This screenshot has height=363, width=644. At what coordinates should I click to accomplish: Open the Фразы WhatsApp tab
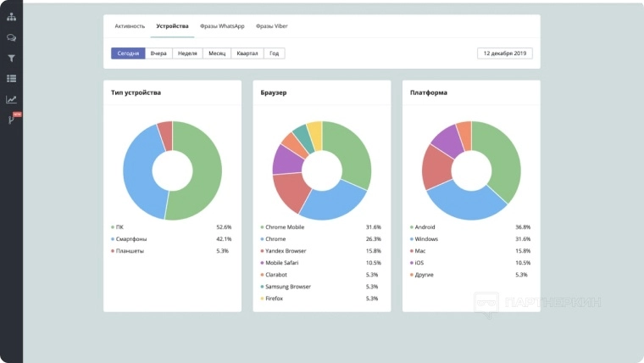pos(222,26)
